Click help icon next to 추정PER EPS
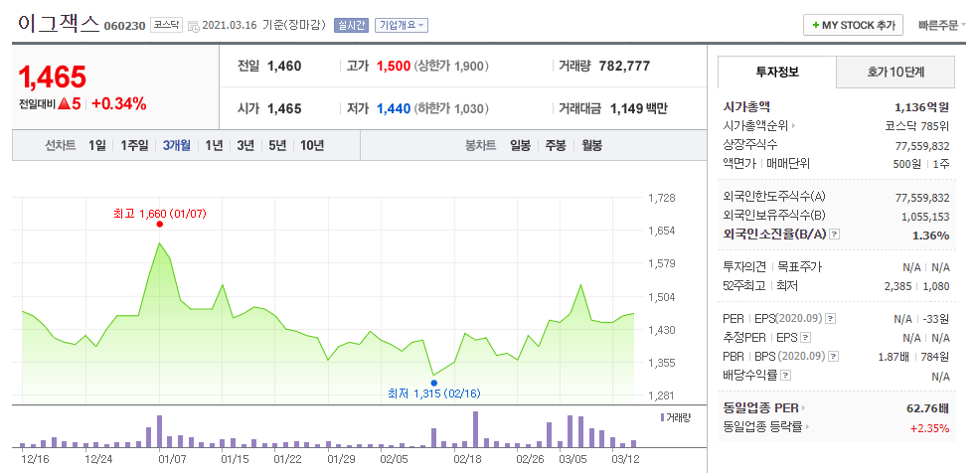 (806, 338)
